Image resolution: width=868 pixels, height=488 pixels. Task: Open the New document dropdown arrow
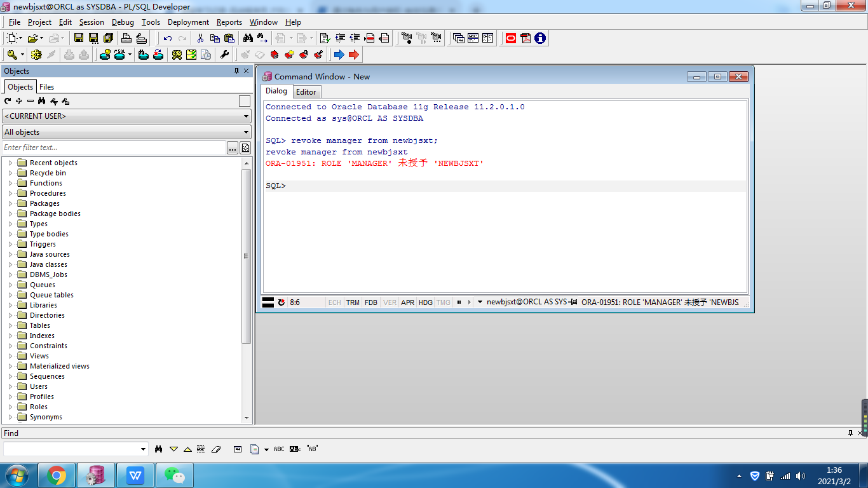[x=21, y=38]
